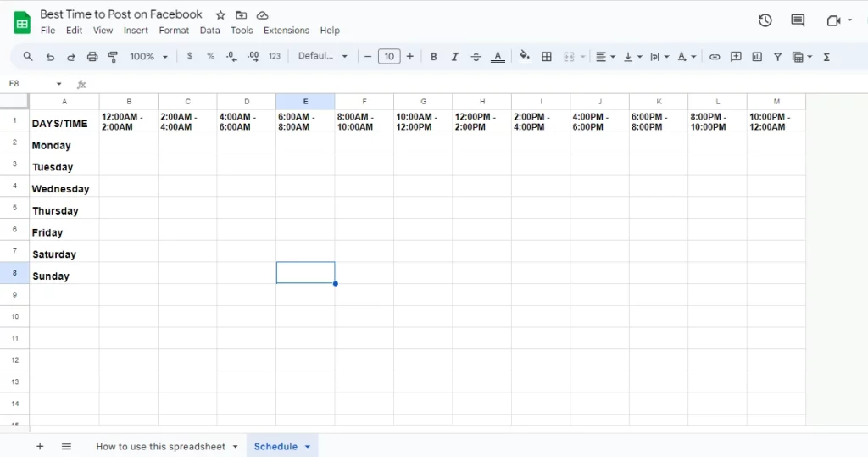868x457 pixels.
Task: Redo the last action
Action: (71, 57)
